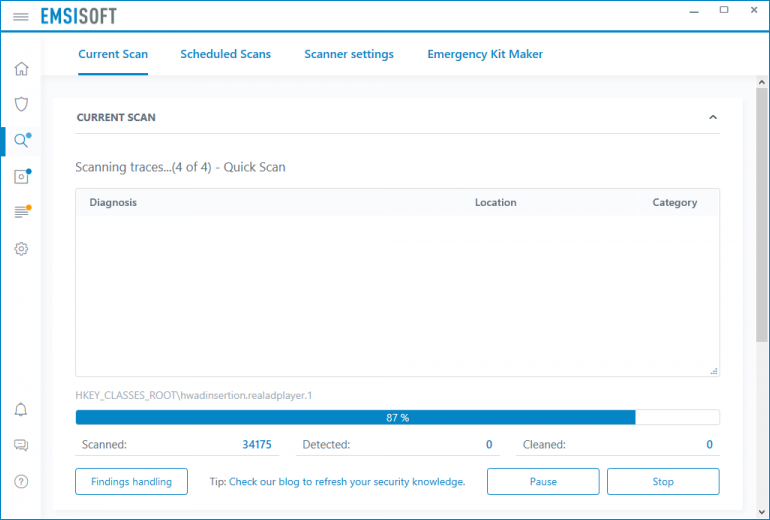The height and width of the screenshot is (520, 770).
Task: Switch to the Scheduled Scans tab
Action: click(x=225, y=54)
